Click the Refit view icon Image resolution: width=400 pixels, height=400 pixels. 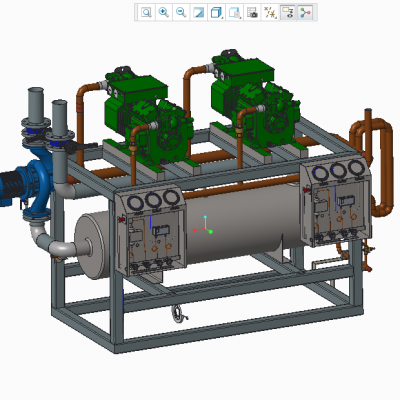[146, 13]
